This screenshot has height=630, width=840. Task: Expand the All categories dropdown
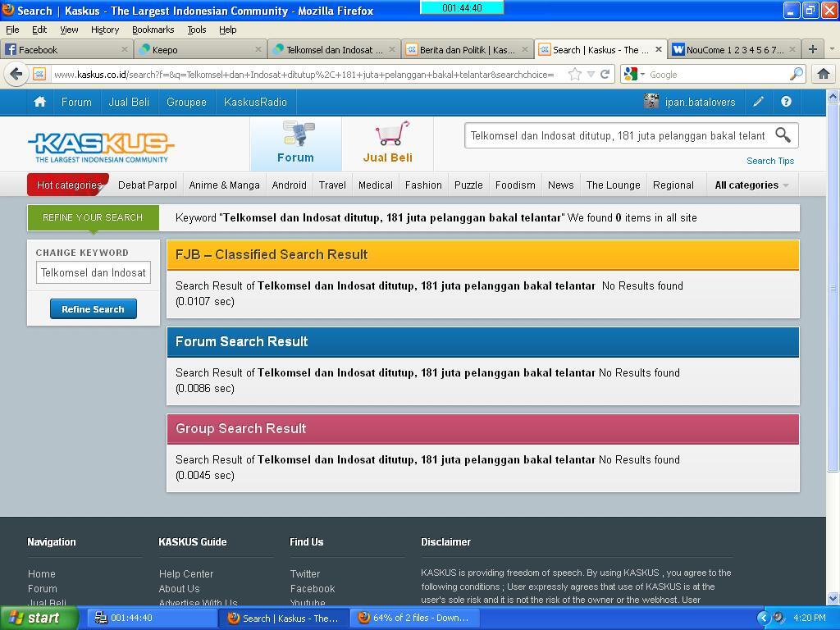751,185
